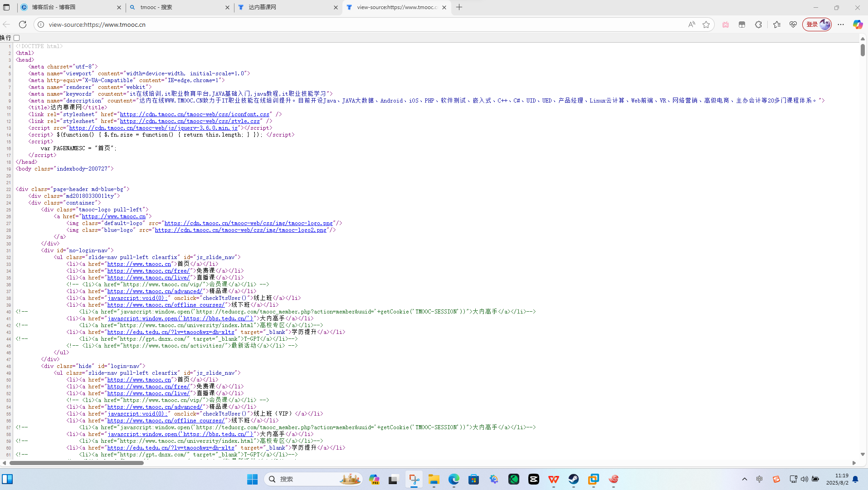This screenshot has height=490, width=868.
Task: Open Sogou input method tray icon
Action: [776, 479]
